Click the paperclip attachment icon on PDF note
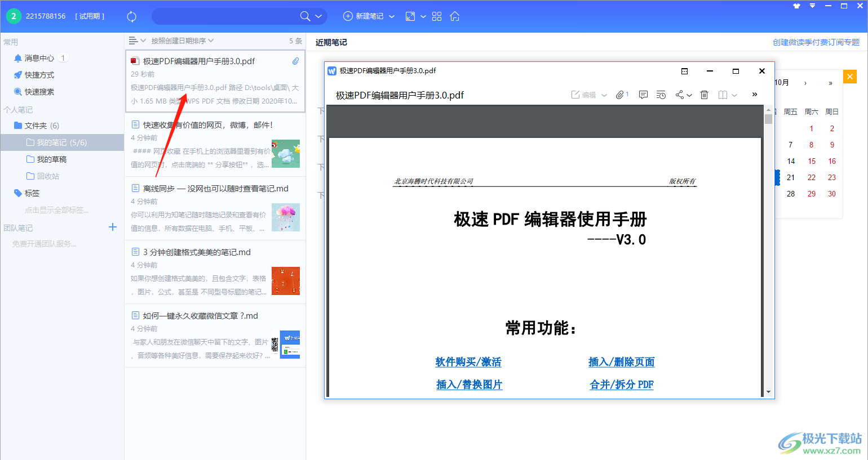 click(295, 61)
